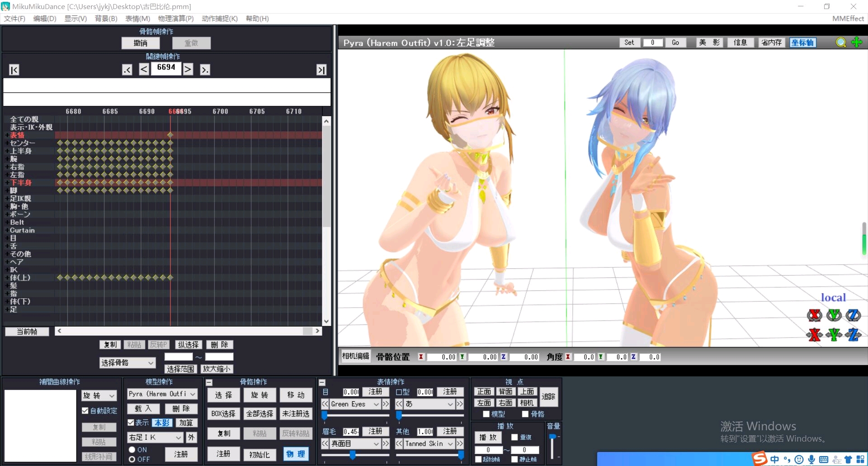868x466 pixels.
Task: Click the Sogou input method S icon
Action: [x=760, y=459]
